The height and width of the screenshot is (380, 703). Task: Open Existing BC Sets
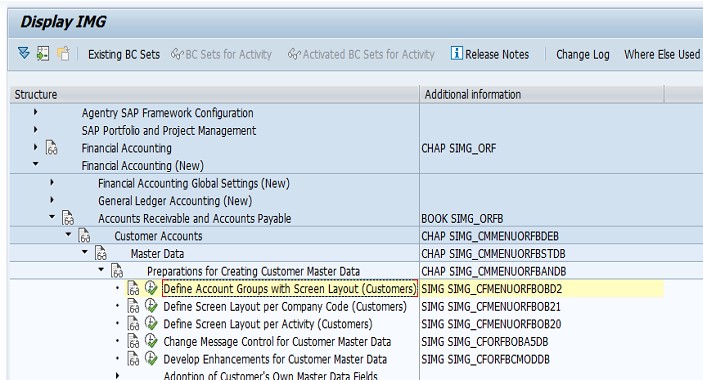(x=124, y=55)
